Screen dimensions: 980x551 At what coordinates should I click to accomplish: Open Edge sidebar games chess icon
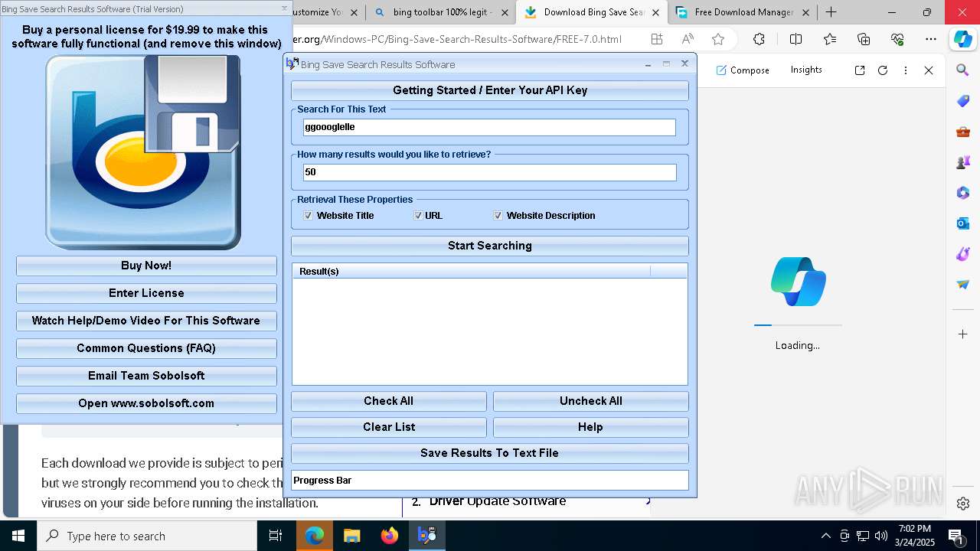click(963, 162)
